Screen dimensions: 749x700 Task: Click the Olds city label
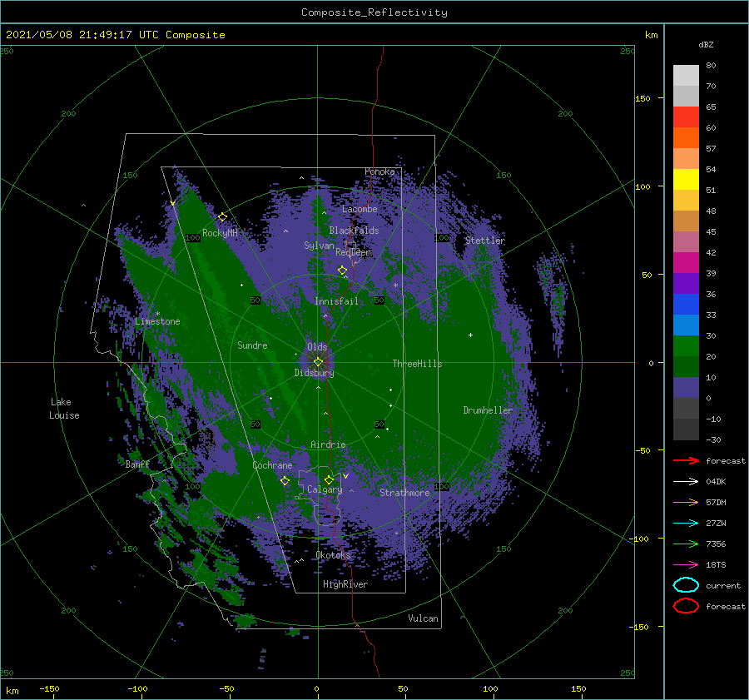click(x=317, y=347)
